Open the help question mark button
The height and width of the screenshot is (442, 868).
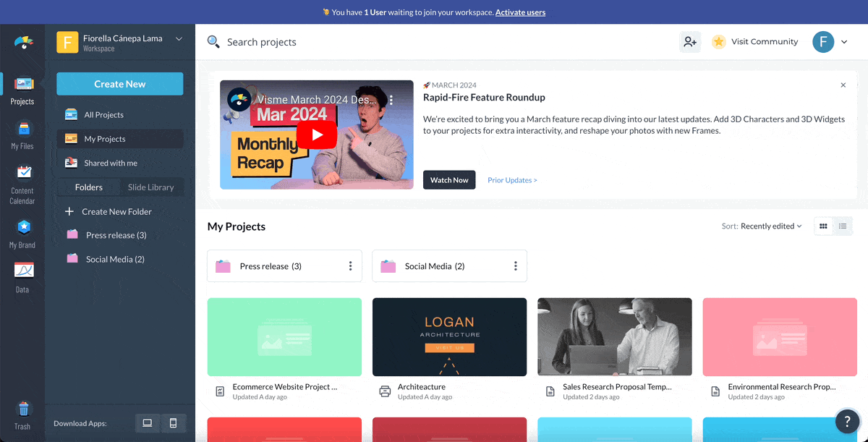click(x=847, y=421)
